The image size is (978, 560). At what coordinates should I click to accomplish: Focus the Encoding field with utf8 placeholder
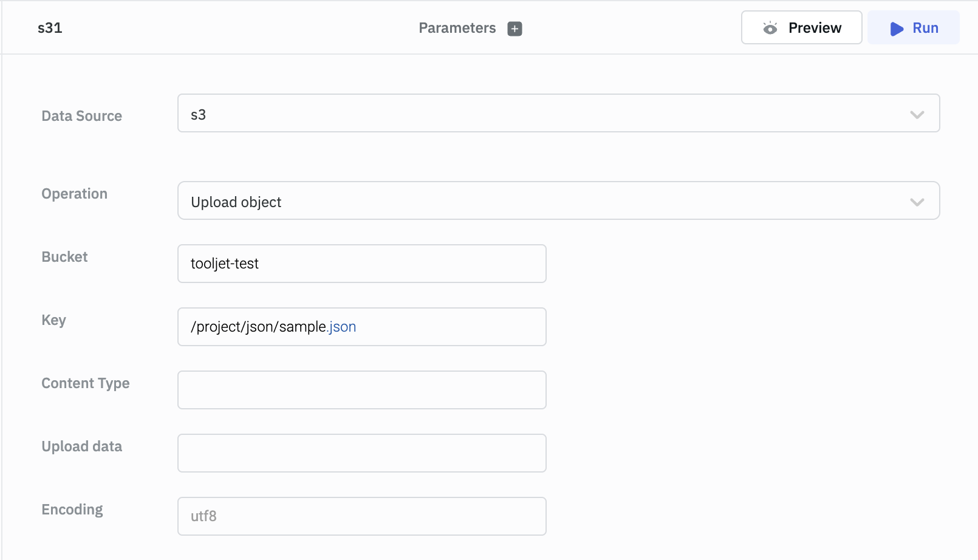[x=361, y=516]
